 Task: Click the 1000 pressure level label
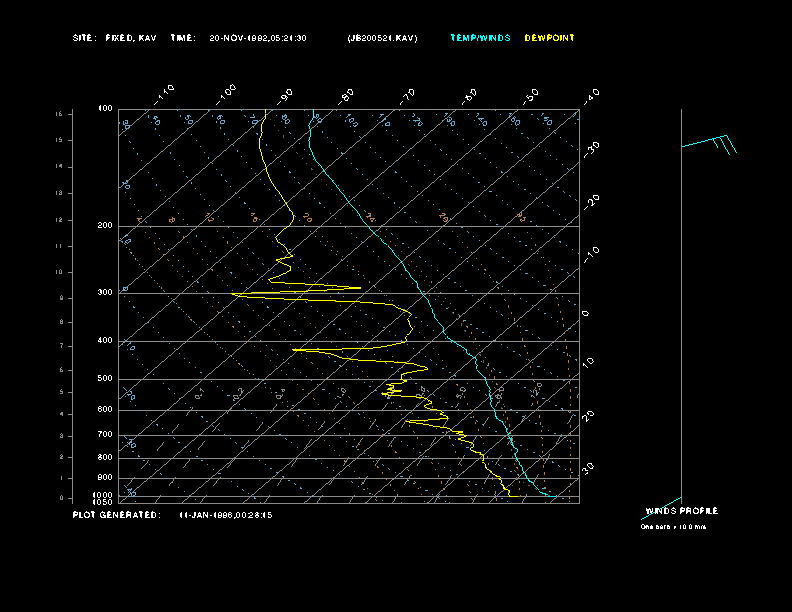[103, 495]
